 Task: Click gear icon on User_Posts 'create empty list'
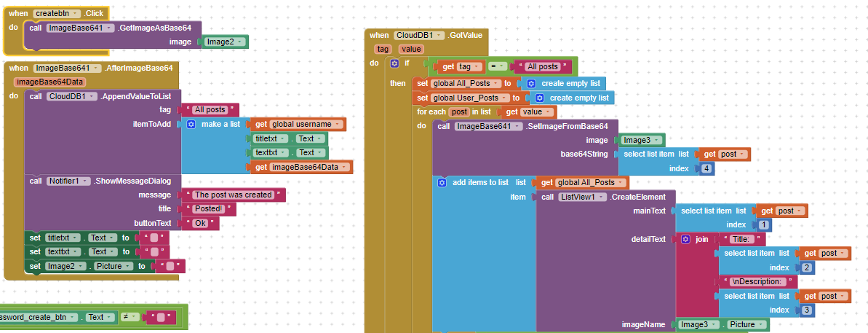click(x=539, y=98)
